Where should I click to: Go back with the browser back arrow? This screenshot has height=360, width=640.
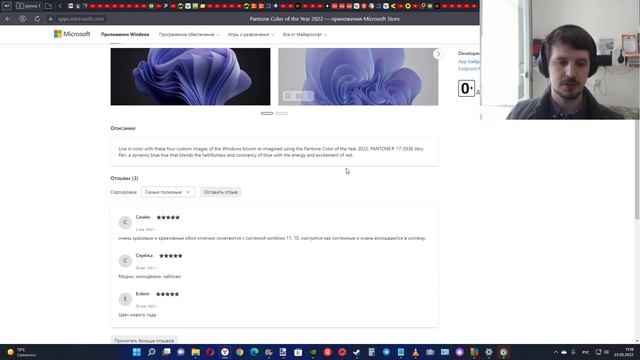8,19
